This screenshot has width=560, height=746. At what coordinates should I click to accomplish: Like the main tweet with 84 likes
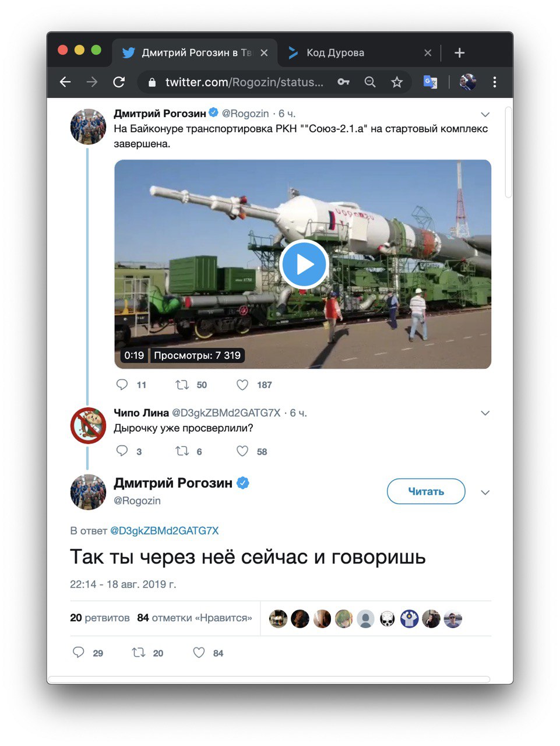point(199,653)
